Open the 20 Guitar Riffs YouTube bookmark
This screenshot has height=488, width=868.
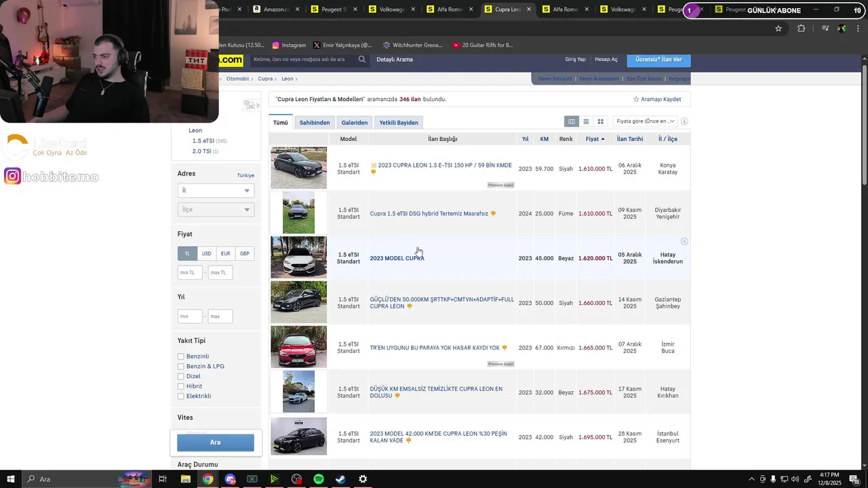(x=482, y=45)
